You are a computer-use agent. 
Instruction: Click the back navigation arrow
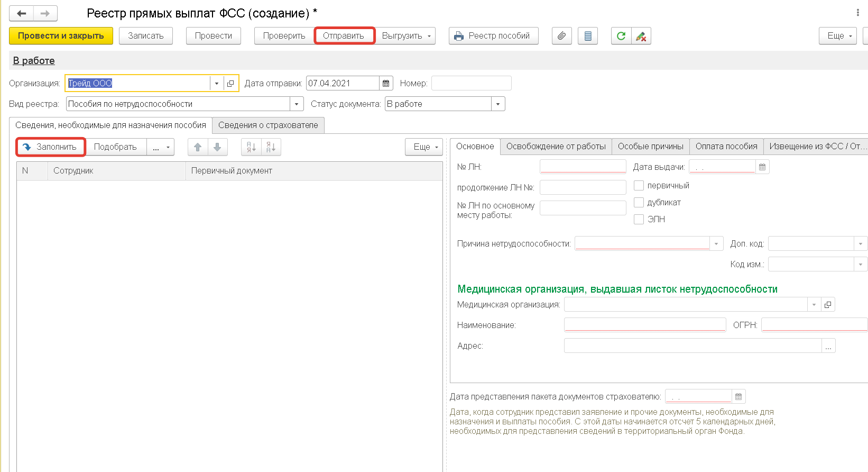click(x=22, y=14)
